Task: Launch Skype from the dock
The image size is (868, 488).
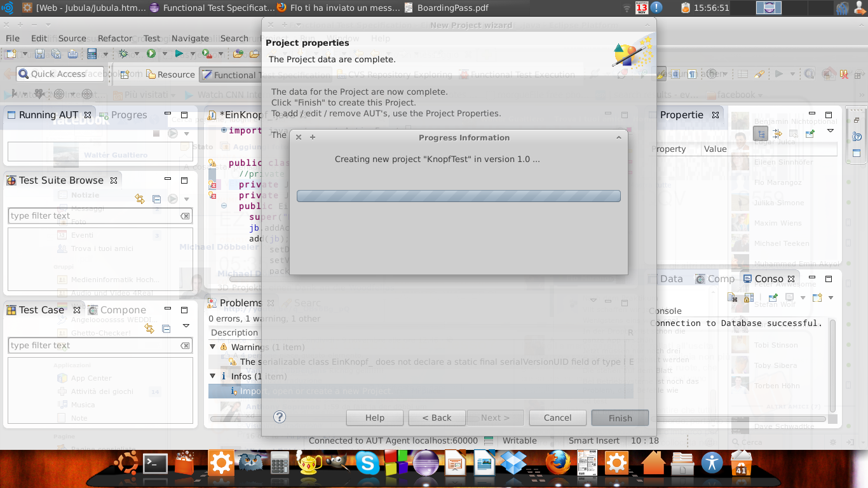Action: pyautogui.click(x=368, y=463)
